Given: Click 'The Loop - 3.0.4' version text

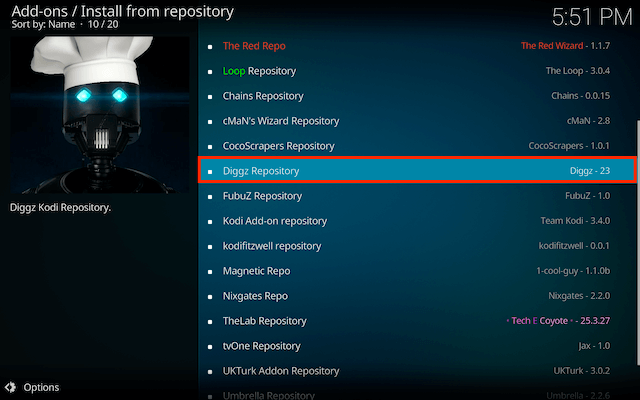Looking at the screenshot, I should 578,71.
